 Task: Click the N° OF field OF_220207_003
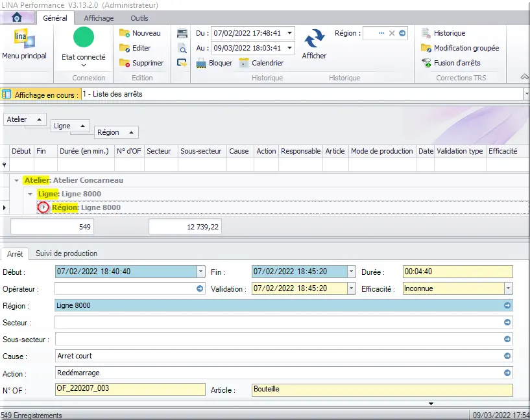(x=130, y=389)
